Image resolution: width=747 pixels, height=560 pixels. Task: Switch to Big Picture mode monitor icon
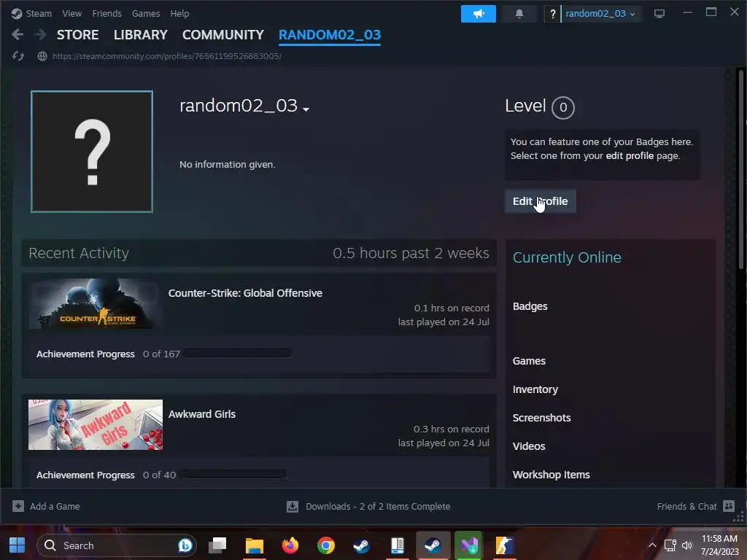pos(659,14)
